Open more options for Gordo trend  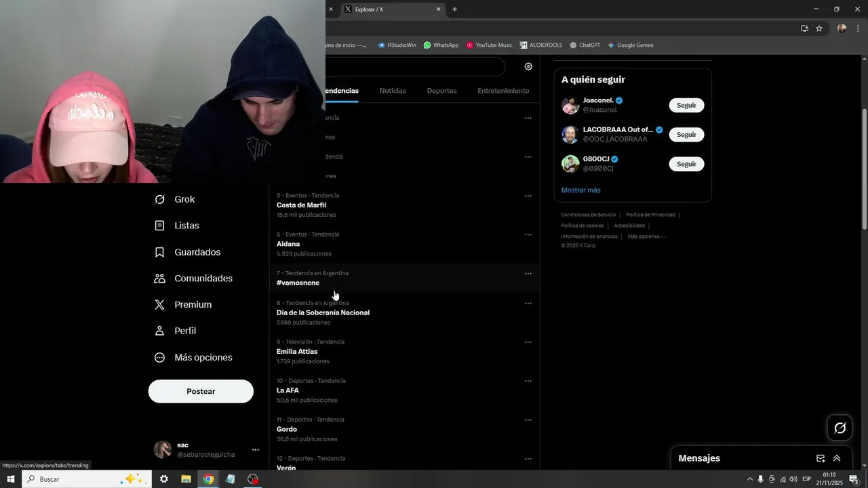point(528,420)
